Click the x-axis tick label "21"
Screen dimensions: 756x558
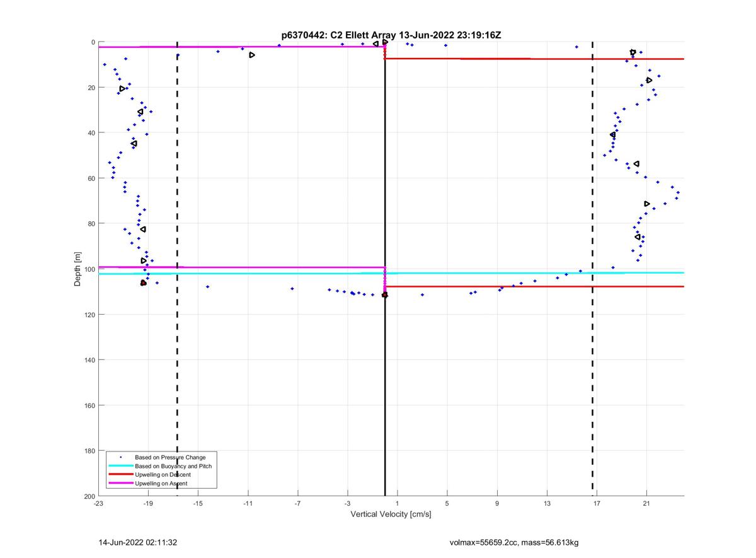pos(646,503)
